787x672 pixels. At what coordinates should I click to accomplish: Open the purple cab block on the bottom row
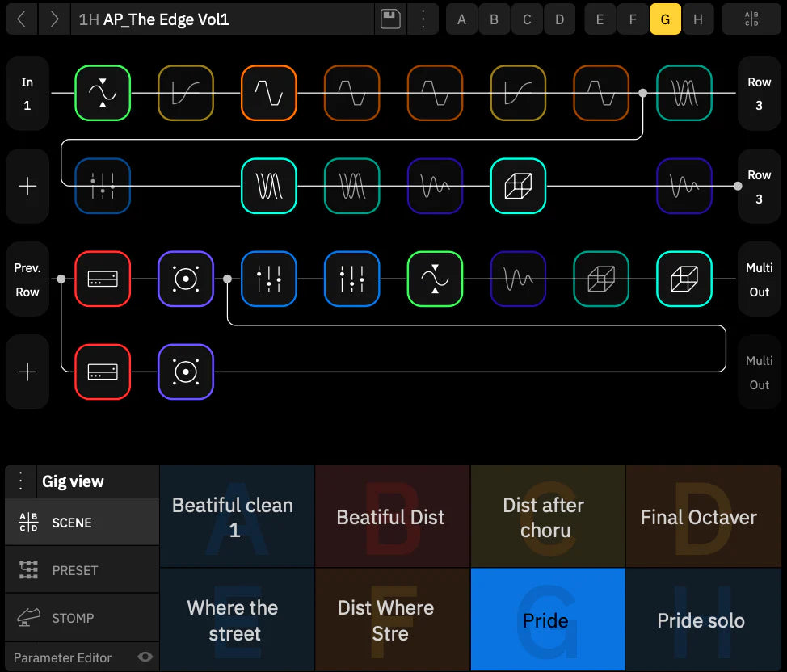[x=185, y=372]
